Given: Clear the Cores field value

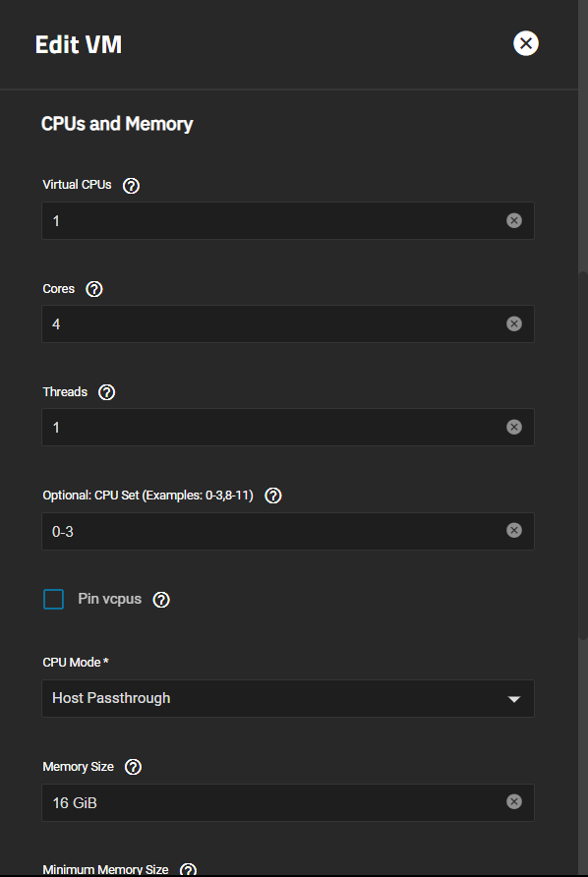Looking at the screenshot, I should click(x=514, y=323).
